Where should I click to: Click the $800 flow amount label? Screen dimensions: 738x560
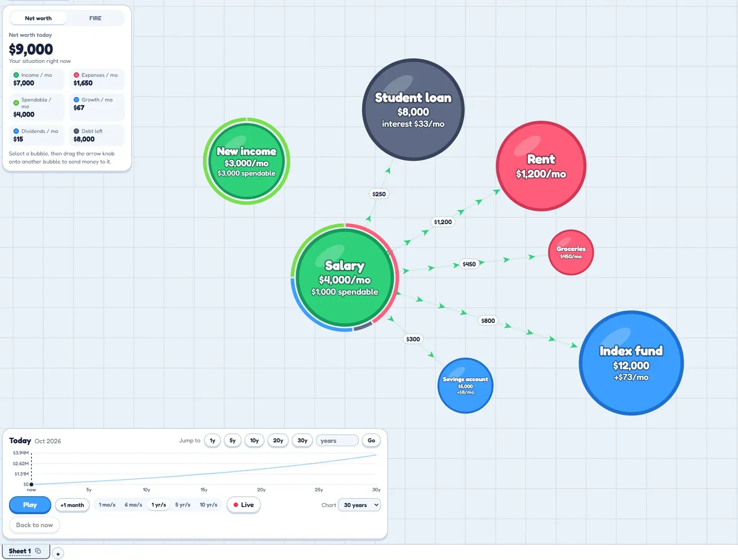(x=488, y=321)
